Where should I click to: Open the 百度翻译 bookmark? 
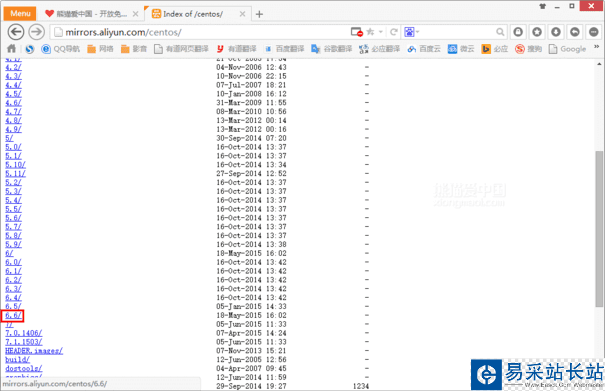tap(284, 49)
